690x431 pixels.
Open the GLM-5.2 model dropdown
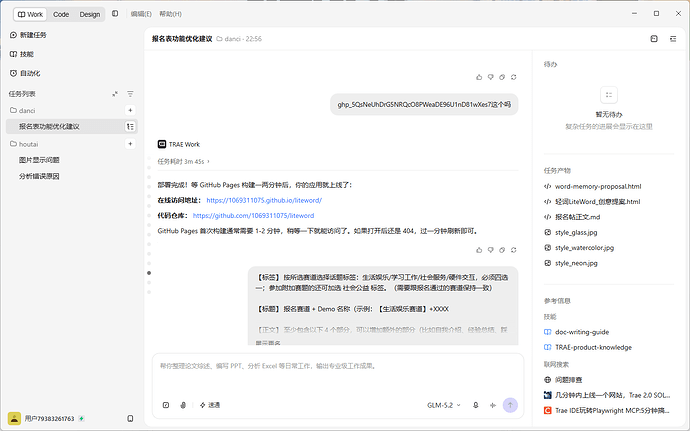444,405
